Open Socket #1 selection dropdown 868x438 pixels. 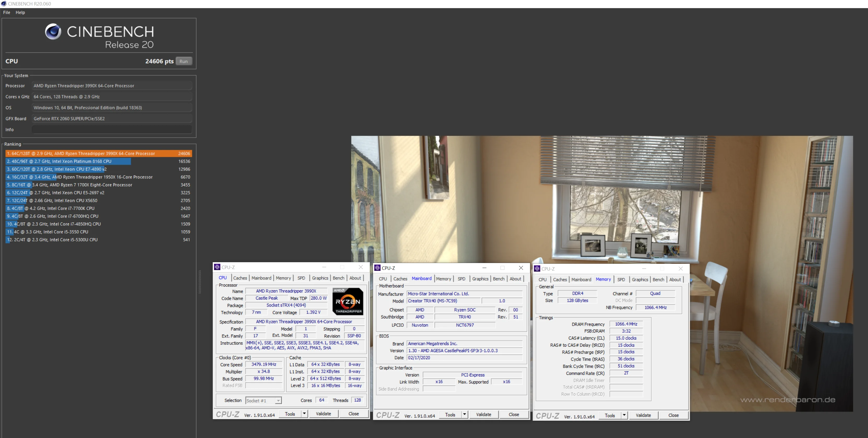click(278, 401)
